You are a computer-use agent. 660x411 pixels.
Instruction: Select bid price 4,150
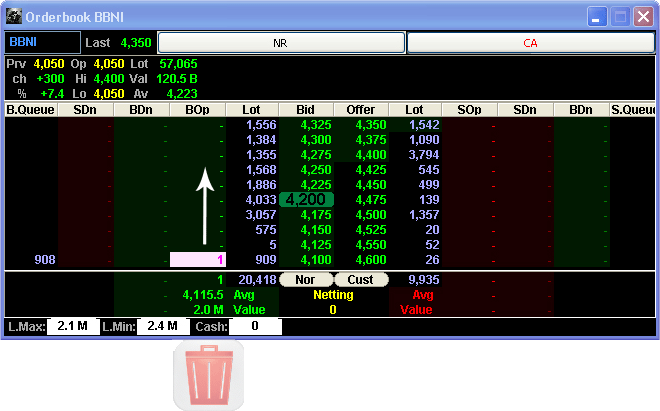(x=316, y=230)
